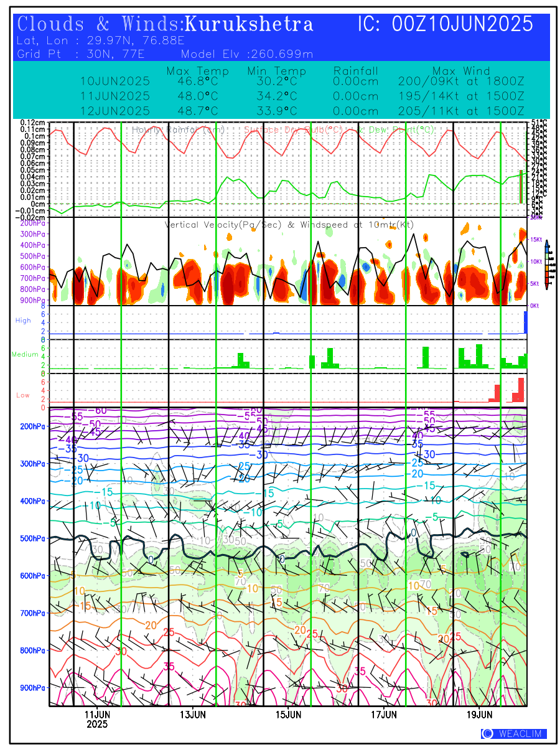560x747 pixels.
Task: Click the 'Vertical Velocity(Pa/Sec) & Windspeed' panel title
Action: [289, 225]
